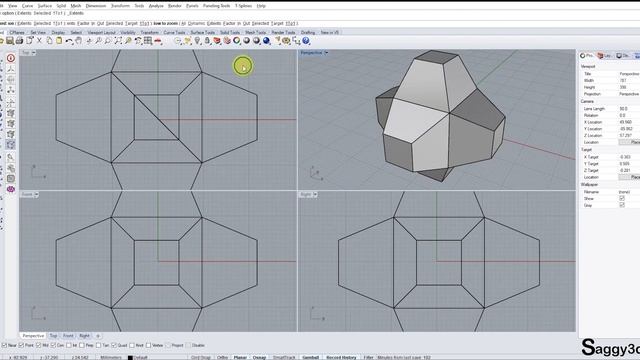This screenshot has width=640, height=360.
Task: Add a viewport tab with the plus button
Action: pyautogui.click(x=98, y=336)
